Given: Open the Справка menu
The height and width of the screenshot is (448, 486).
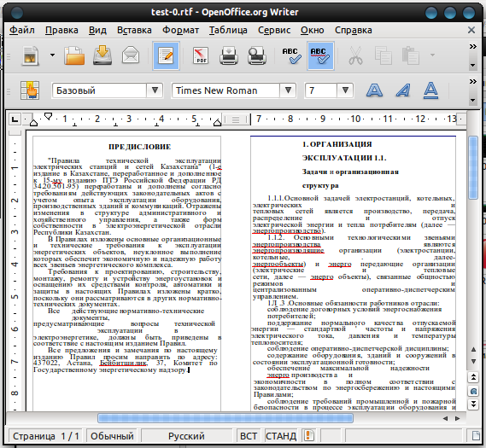Looking at the screenshot, I should 353,30.
